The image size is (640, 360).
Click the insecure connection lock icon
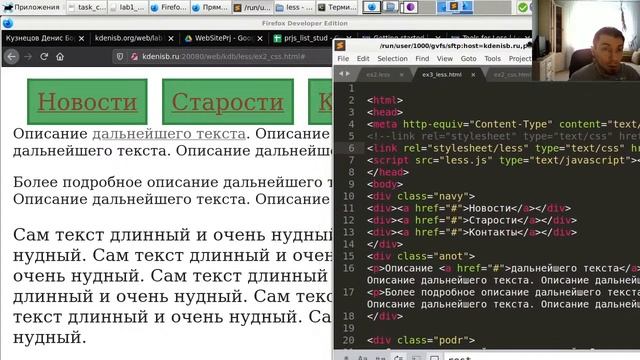[134, 57]
